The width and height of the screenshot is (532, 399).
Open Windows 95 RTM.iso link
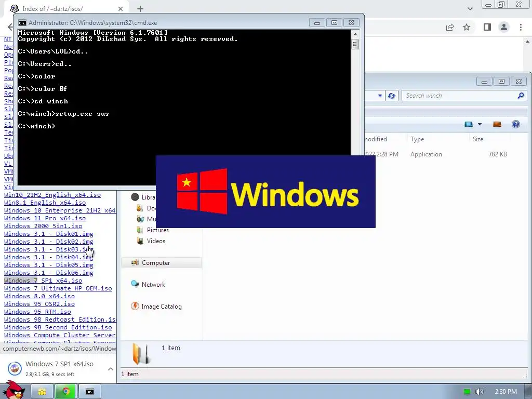[37, 312]
